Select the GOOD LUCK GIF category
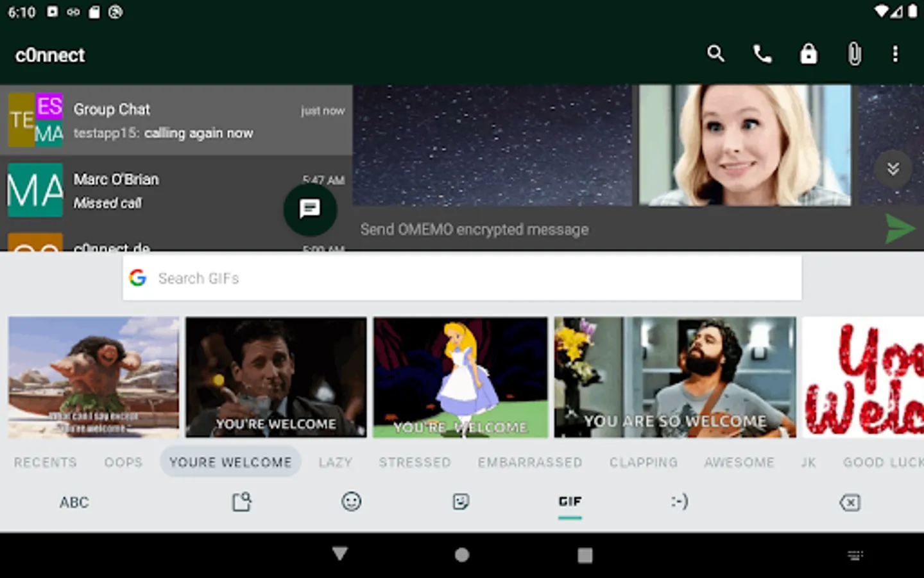924x578 pixels. click(883, 462)
